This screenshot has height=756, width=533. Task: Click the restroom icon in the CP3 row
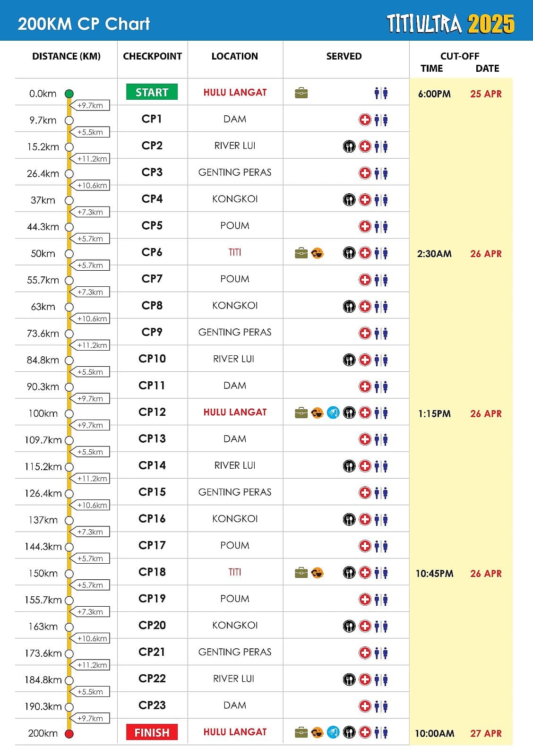[x=381, y=173]
